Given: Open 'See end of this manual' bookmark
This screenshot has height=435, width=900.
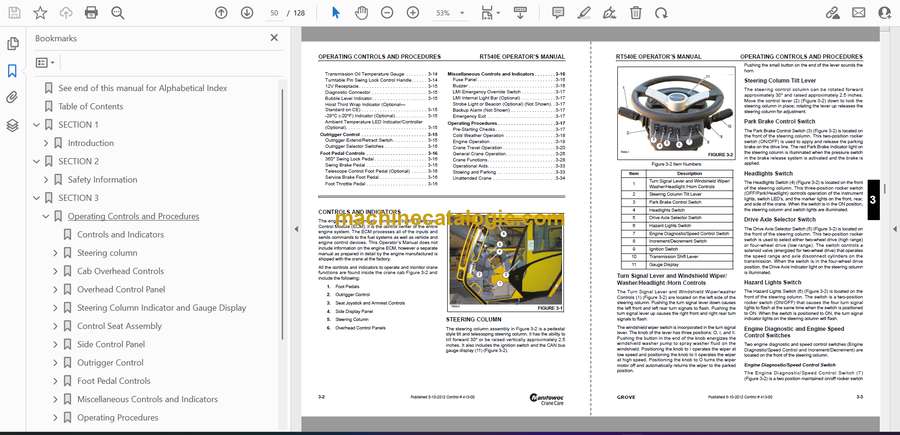Looking at the screenshot, I should 142,88.
